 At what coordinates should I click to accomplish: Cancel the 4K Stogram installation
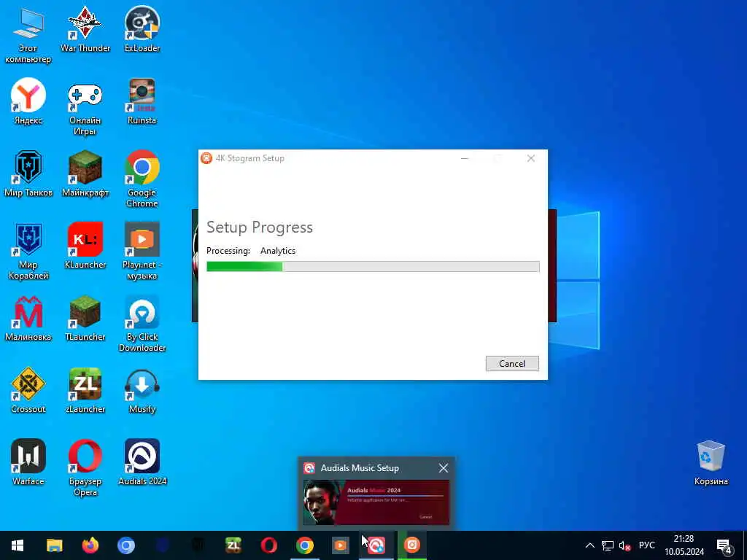click(512, 363)
